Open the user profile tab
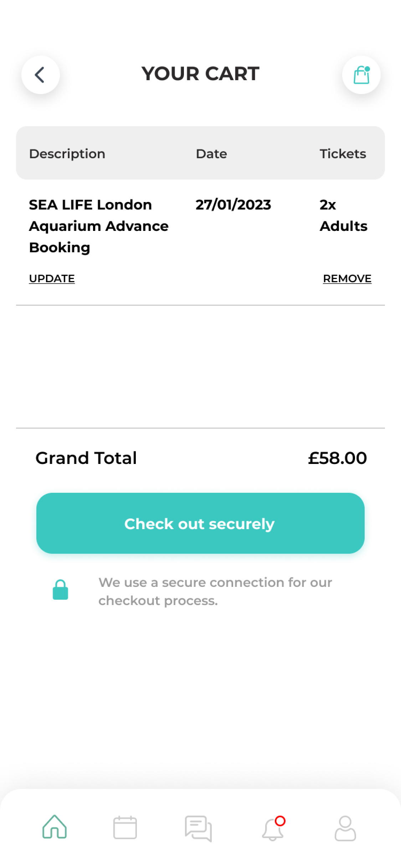The image size is (401, 868). pyautogui.click(x=345, y=828)
